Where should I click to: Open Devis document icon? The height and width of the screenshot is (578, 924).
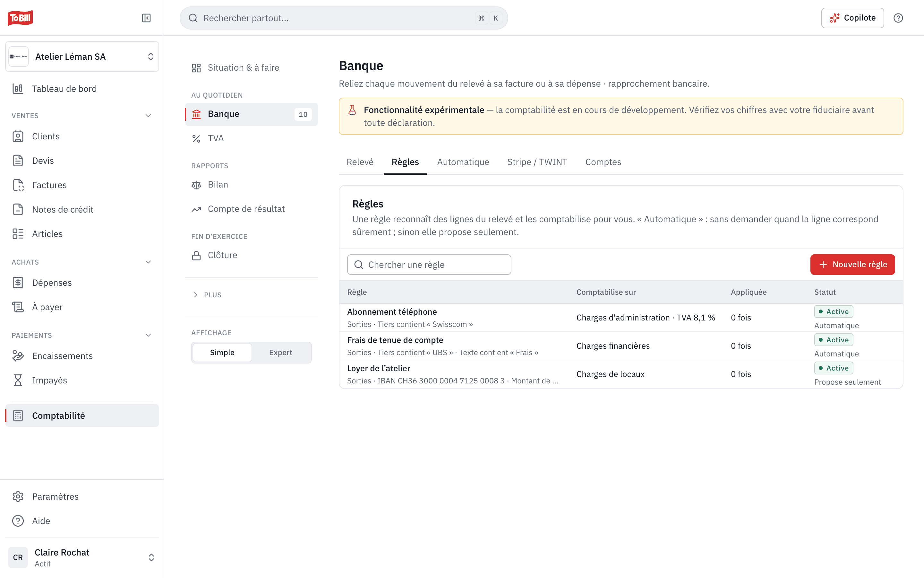[x=18, y=161]
